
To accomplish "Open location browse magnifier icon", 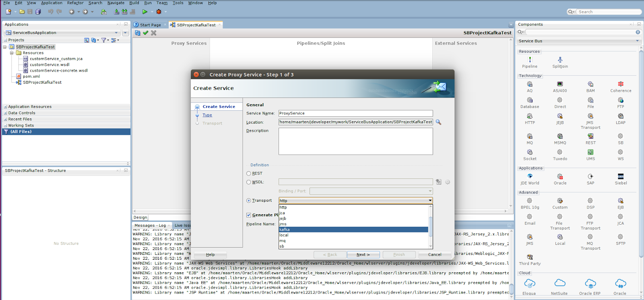I will [438, 122].
